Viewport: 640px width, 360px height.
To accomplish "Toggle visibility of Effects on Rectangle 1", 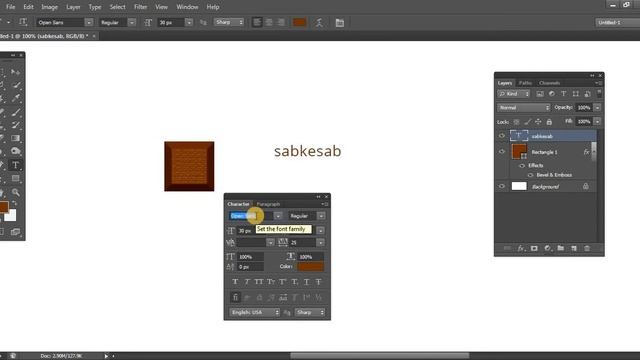I will [x=522, y=166].
